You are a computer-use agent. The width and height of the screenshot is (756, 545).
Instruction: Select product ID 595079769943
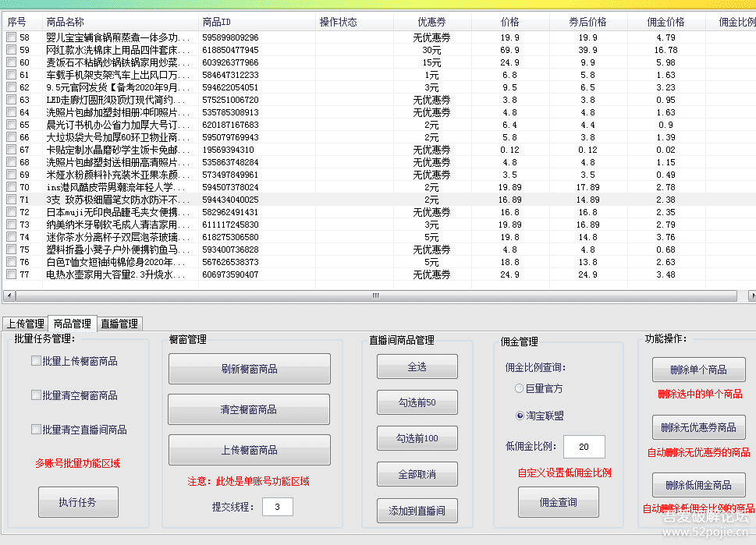tap(230, 137)
